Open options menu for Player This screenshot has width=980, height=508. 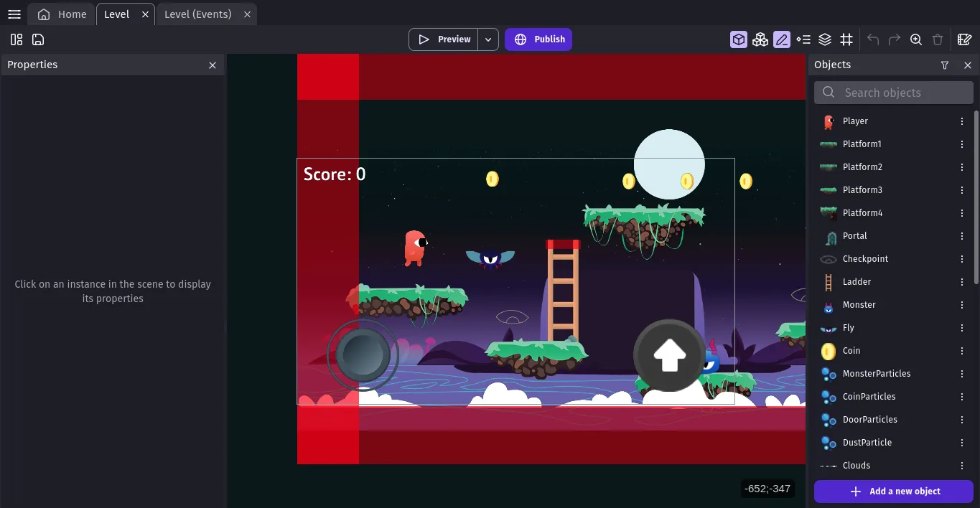click(962, 121)
